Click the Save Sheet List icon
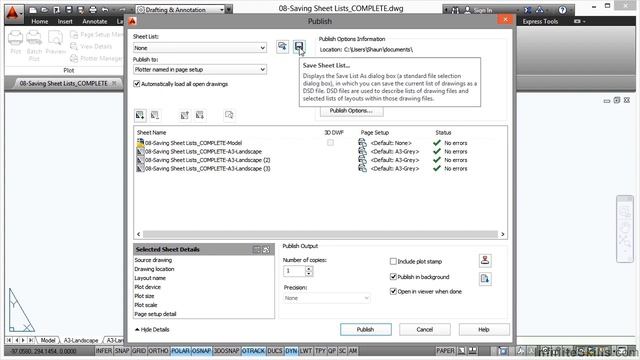This screenshot has height=360, width=640. (299, 47)
